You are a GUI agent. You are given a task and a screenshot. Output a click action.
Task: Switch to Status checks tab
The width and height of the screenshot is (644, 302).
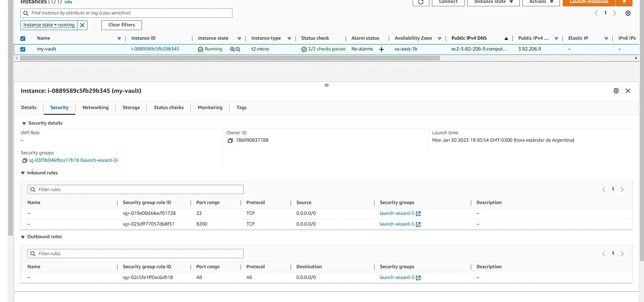169,108
